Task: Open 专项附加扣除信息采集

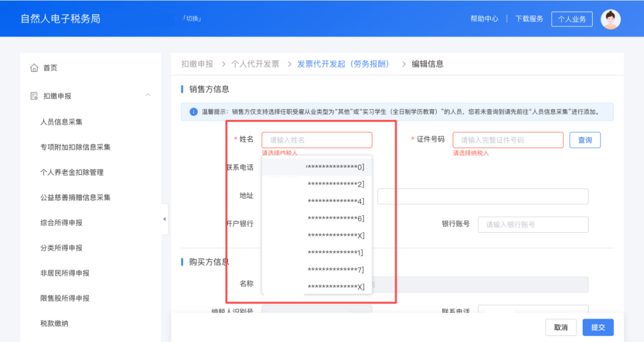Action: (x=75, y=147)
